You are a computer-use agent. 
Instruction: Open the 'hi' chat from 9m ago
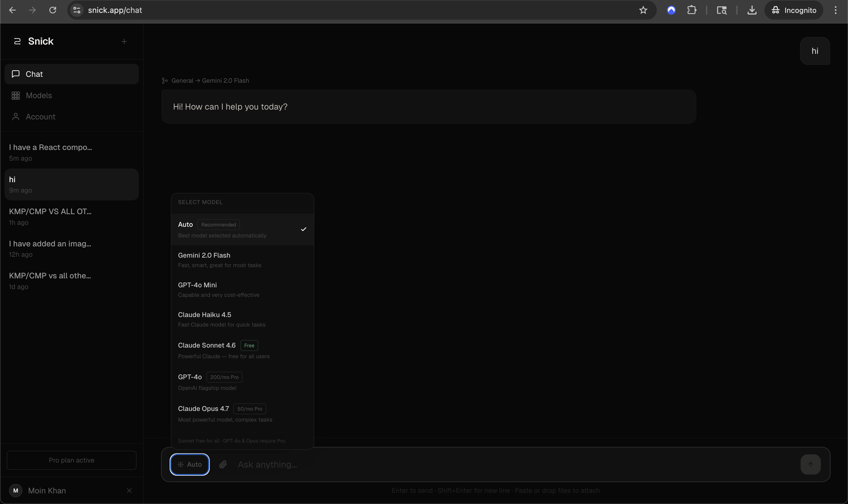[72, 184]
